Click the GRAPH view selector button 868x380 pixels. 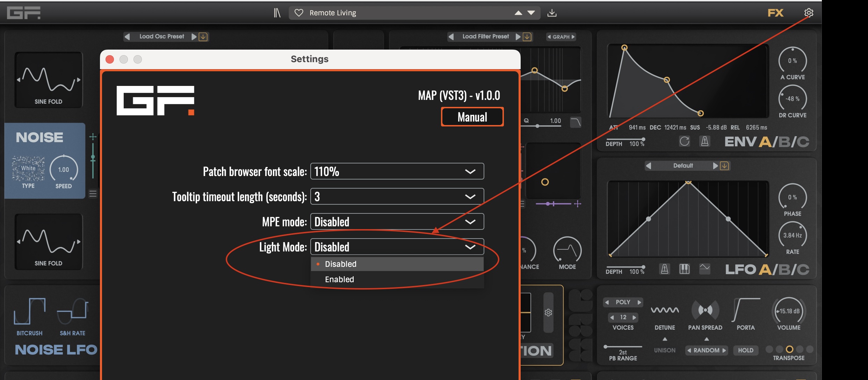click(561, 37)
